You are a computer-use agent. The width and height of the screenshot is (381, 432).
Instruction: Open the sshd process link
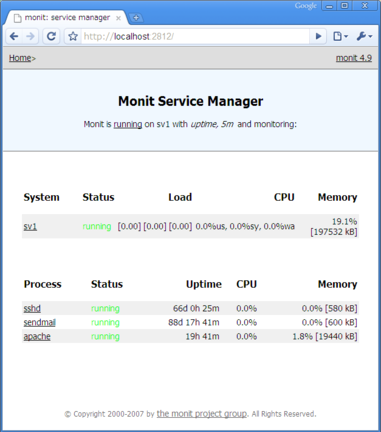(x=32, y=308)
